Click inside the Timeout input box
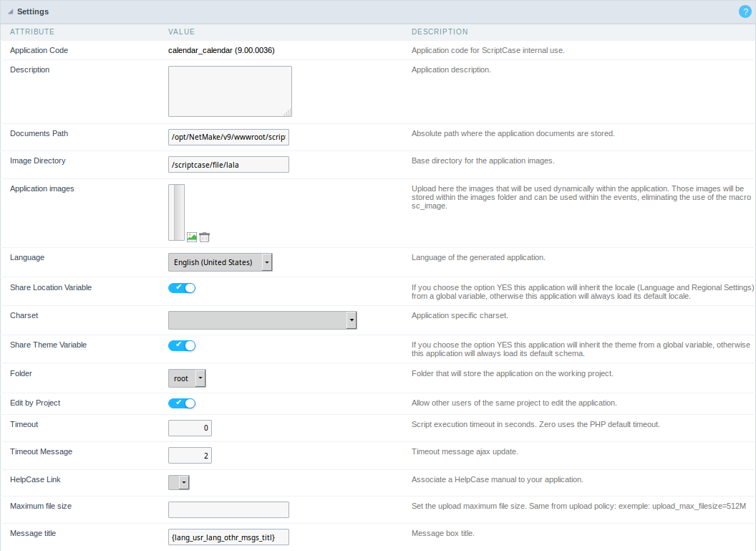756x551 pixels. 190,428
